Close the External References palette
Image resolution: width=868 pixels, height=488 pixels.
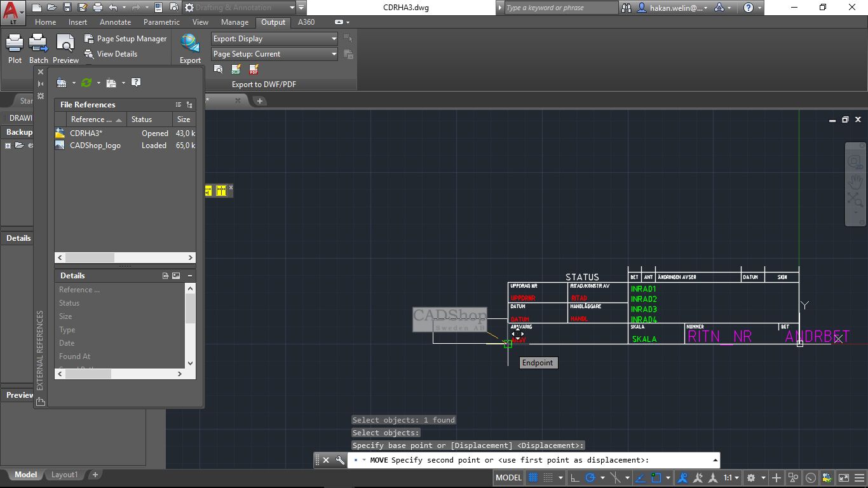tap(41, 72)
